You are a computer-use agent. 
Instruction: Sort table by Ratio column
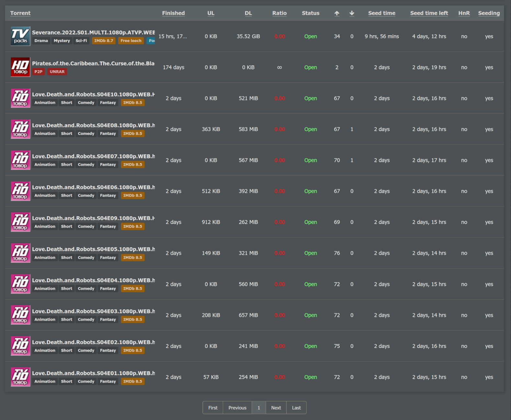(x=279, y=13)
